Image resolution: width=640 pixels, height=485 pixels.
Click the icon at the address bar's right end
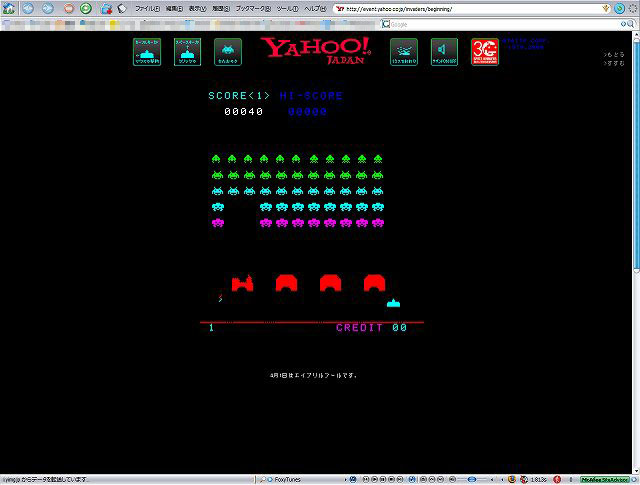606,9
